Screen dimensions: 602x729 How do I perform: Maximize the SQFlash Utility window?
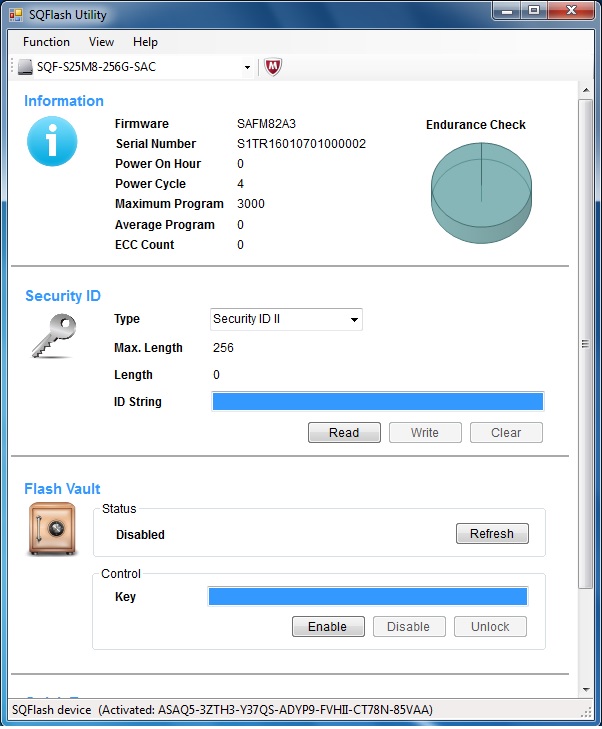pos(534,11)
